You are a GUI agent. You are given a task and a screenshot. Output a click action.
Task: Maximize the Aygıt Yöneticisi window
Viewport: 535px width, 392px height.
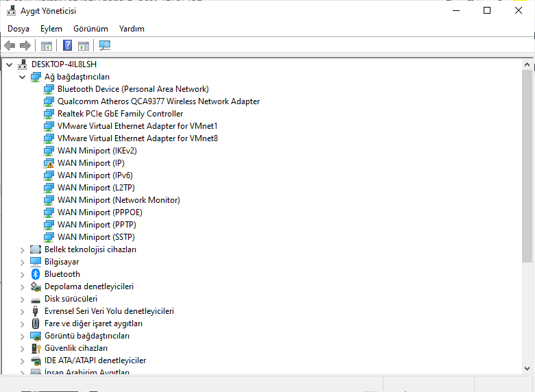[487, 10]
